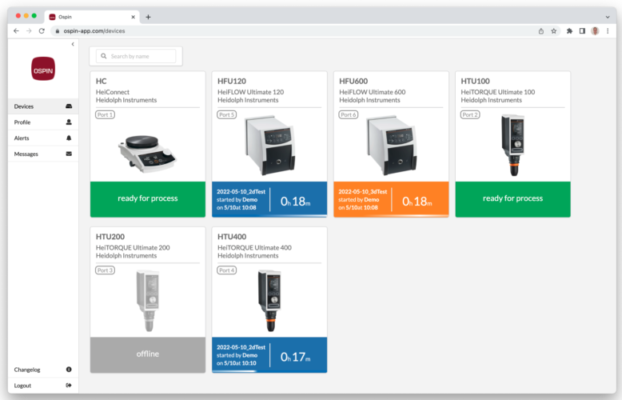Collapse the sidebar with the chevron

[x=73, y=44]
